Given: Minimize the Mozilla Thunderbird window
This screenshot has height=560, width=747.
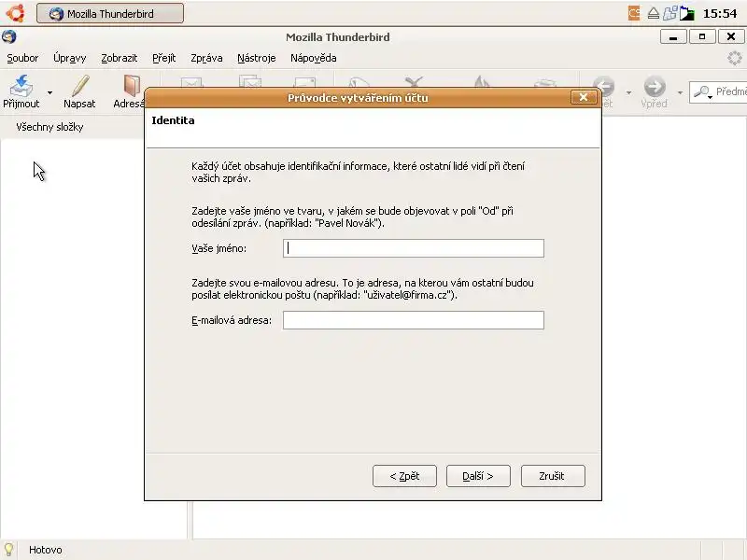Looking at the screenshot, I should pyautogui.click(x=673, y=36).
